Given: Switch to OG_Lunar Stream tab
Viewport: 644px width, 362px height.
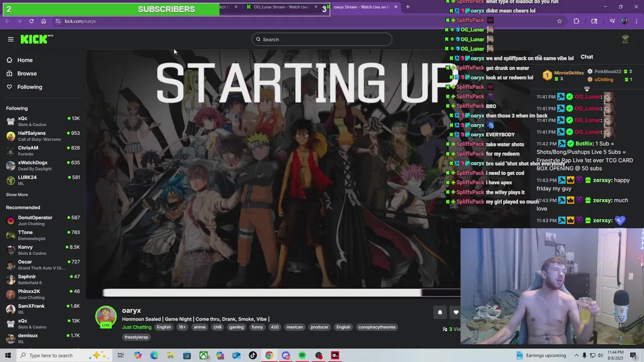Looking at the screenshot, I should (281, 7).
